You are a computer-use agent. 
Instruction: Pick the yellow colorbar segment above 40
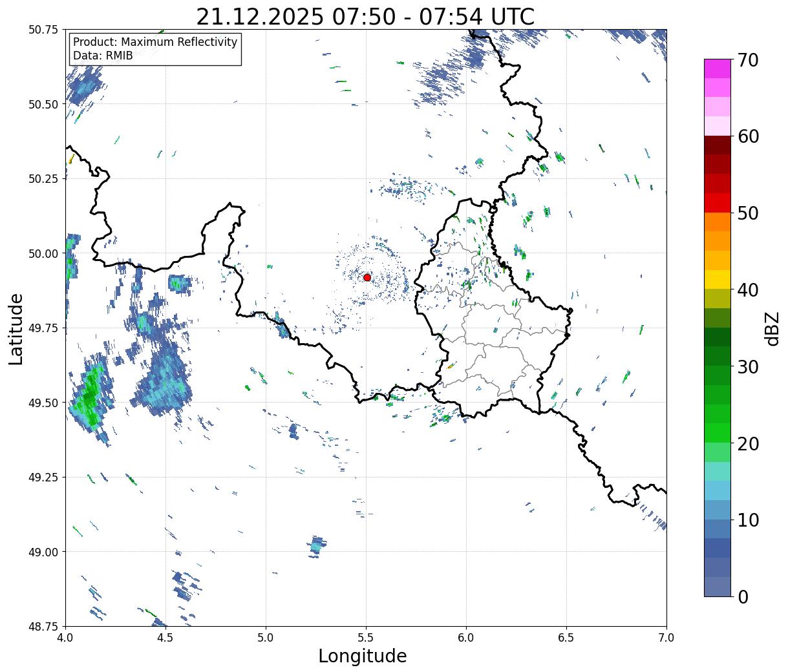point(718,279)
